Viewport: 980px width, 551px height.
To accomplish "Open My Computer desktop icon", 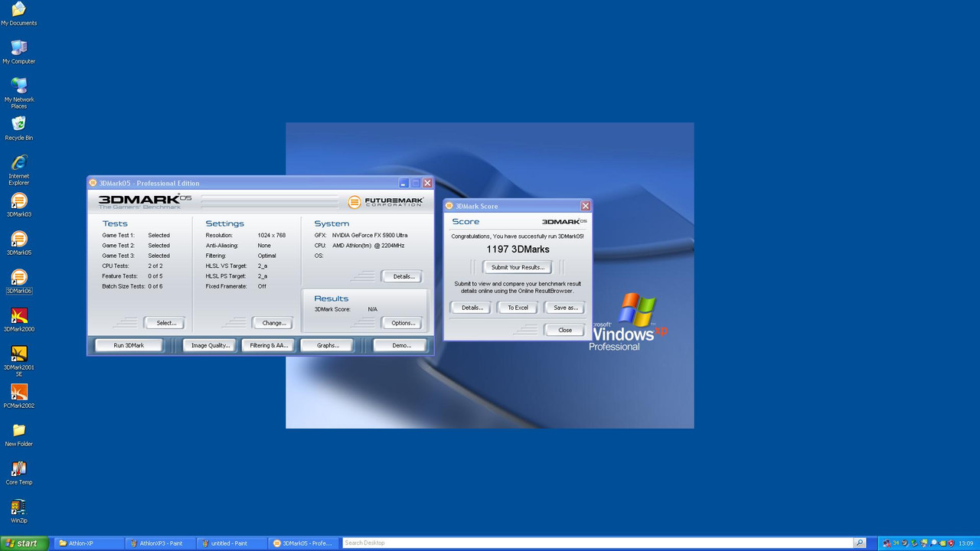I will point(18,52).
